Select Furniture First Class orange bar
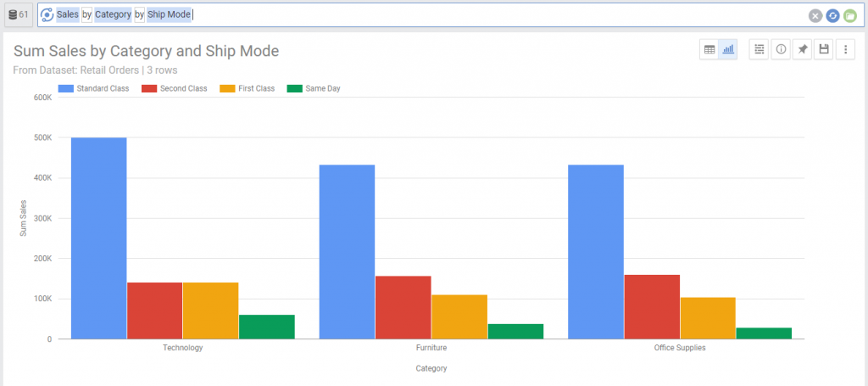The image size is (868, 386). pos(459,316)
